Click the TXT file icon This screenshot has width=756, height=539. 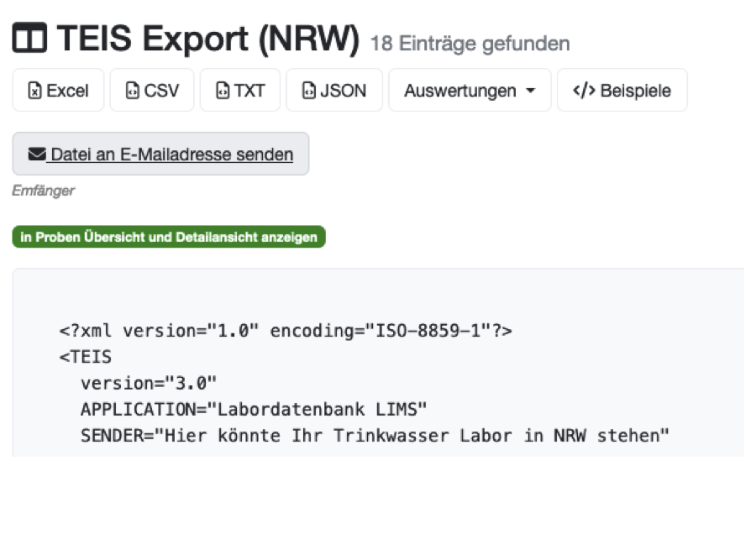(222, 91)
